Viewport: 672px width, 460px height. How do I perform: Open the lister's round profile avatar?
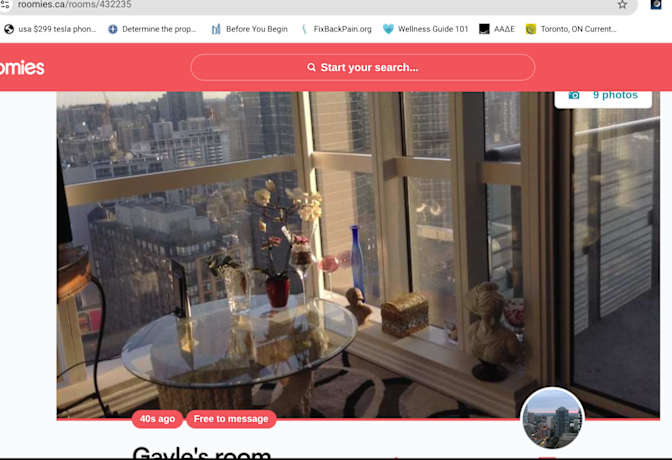point(552,418)
